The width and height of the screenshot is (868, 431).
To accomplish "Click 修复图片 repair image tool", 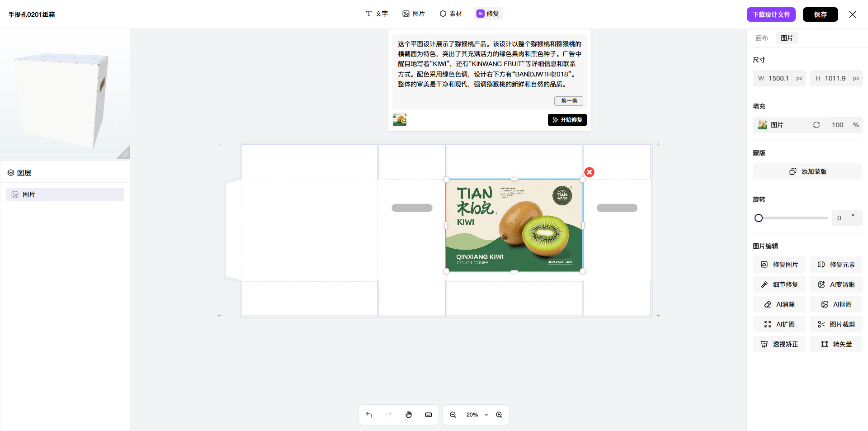I will click(779, 265).
